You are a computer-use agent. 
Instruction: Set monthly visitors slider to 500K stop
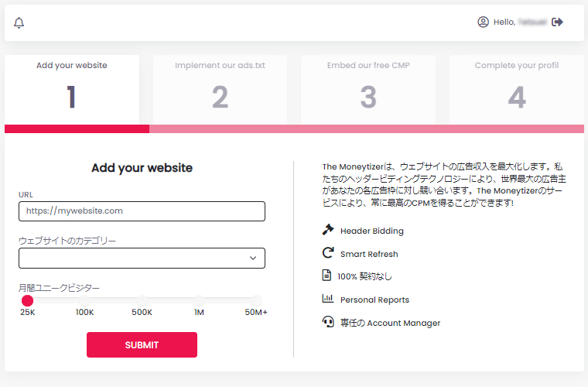pyautogui.click(x=142, y=300)
